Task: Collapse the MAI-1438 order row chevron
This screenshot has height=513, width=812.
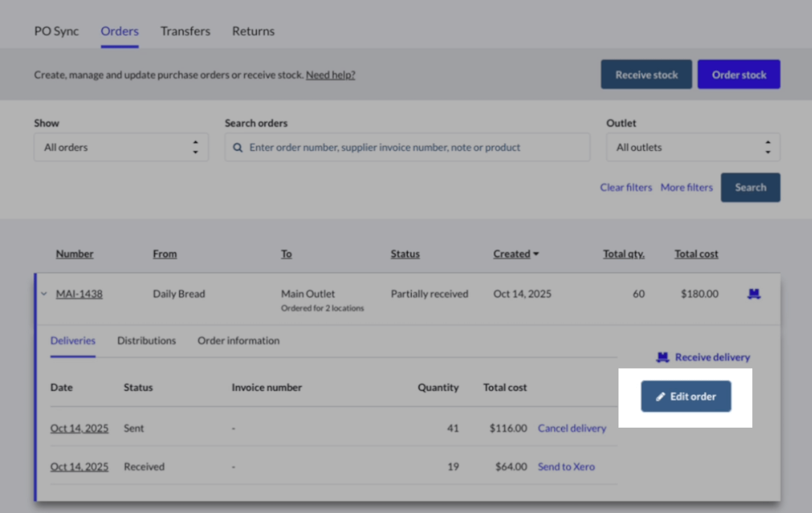Action: [x=44, y=294]
